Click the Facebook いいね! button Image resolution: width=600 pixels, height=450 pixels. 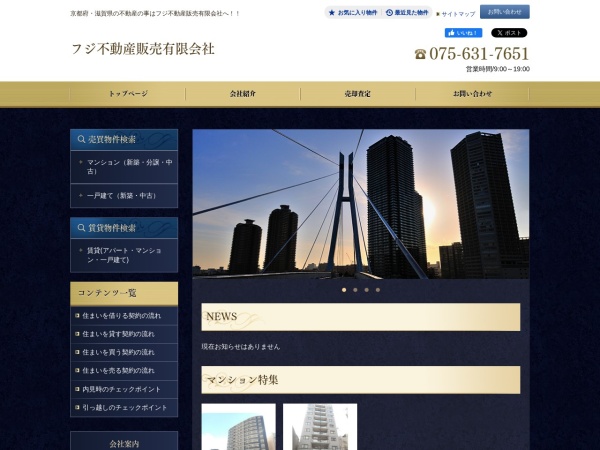click(463, 33)
